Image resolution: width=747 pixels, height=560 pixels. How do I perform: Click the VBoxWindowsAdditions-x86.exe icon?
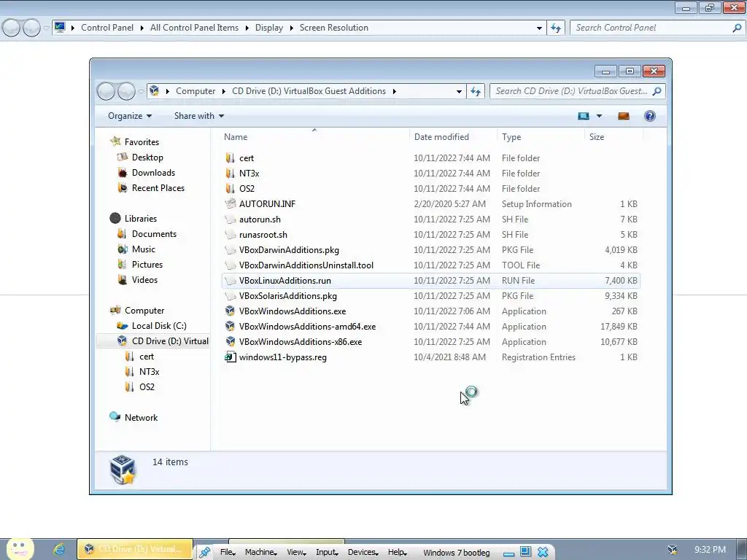(x=230, y=341)
